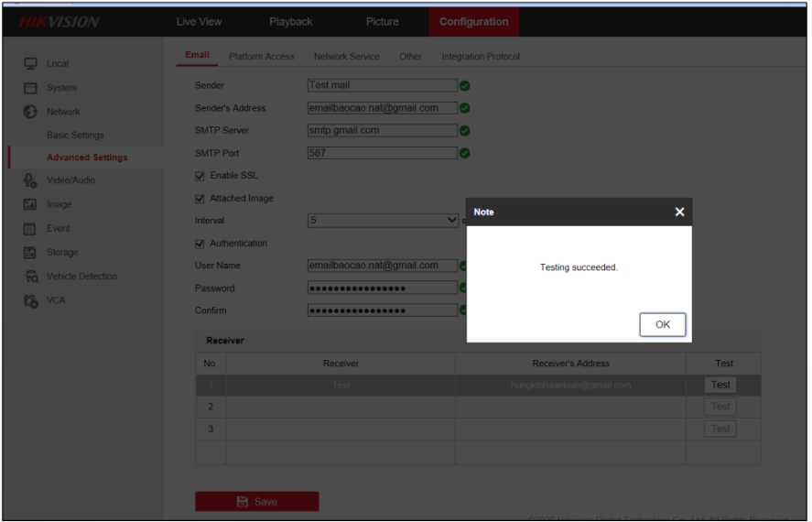Image resolution: width=812 pixels, height=522 pixels.
Task: Open Basic Settings under Network
Action: coord(75,136)
